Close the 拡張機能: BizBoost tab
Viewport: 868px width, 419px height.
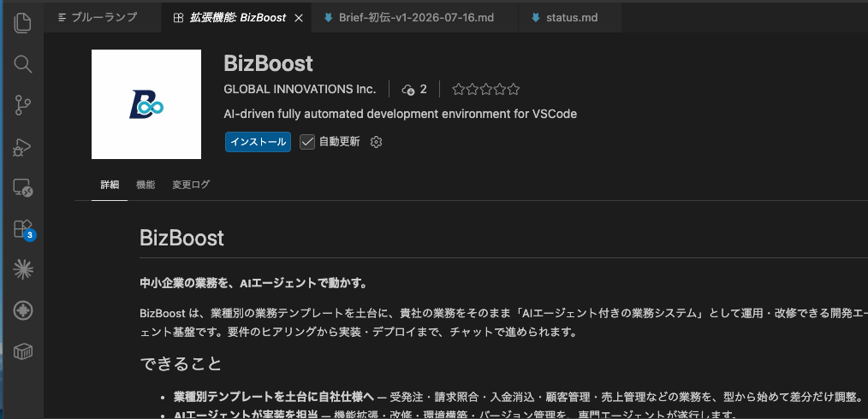click(299, 18)
